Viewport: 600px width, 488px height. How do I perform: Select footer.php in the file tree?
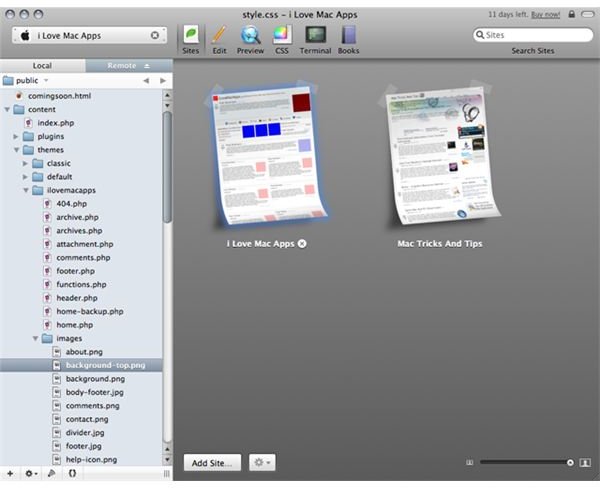[75, 271]
